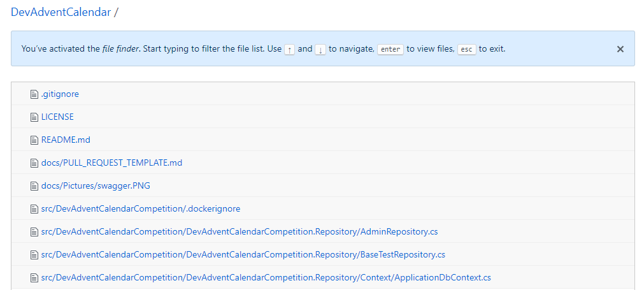This screenshot has width=644, height=290.
Task: Select BaseTestRepository.cs in file results
Action: [243, 255]
